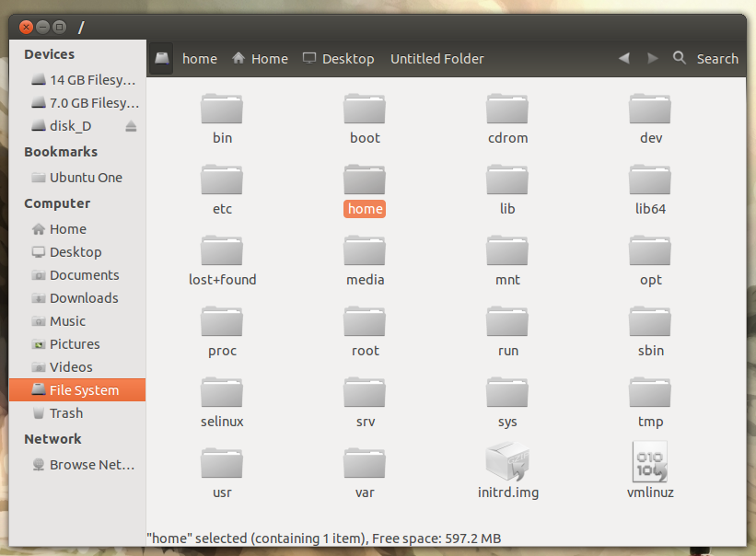
Task: Open the usr folder
Action: pos(222,463)
